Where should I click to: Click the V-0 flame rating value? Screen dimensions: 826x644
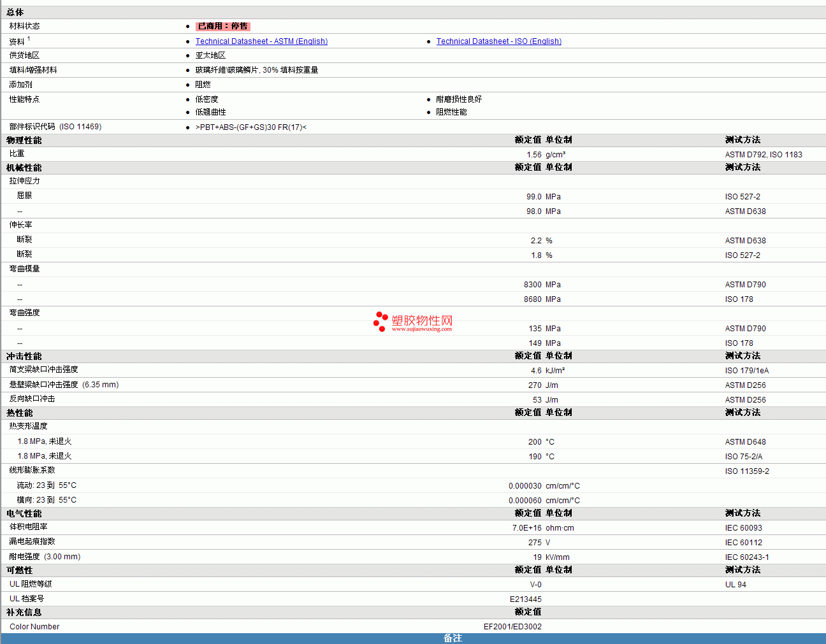coord(535,585)
